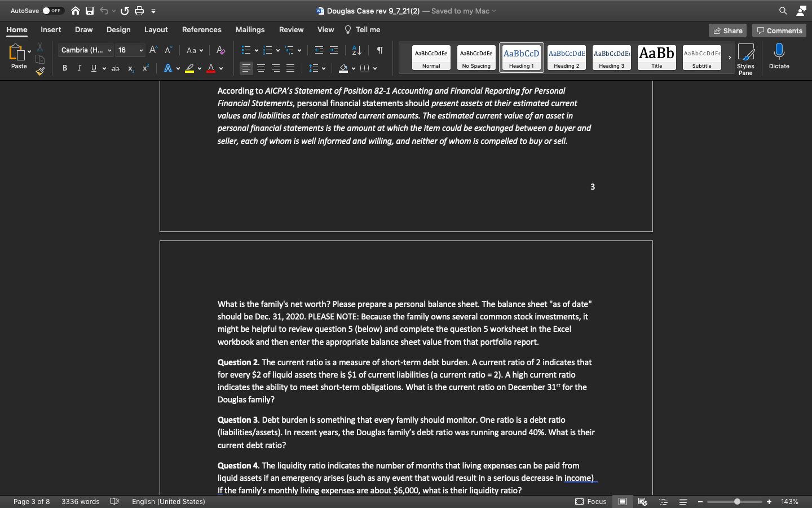Toggle paragraph marks display
This screenshot has height=508, width=812.
pos(380,50)
